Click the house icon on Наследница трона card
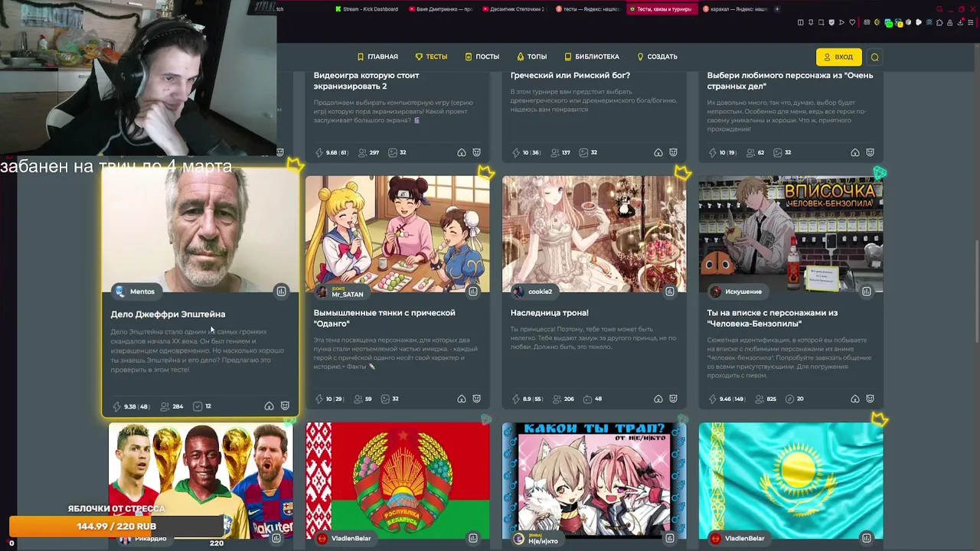Image resolution: width=980 pixels, height=551 pixels. coord(658,399)
